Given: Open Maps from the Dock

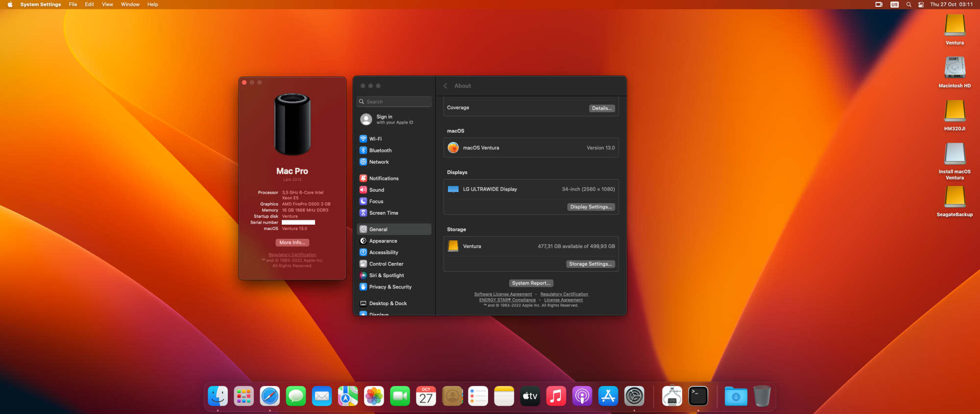Looking at the screenshot, I should 348,396.
